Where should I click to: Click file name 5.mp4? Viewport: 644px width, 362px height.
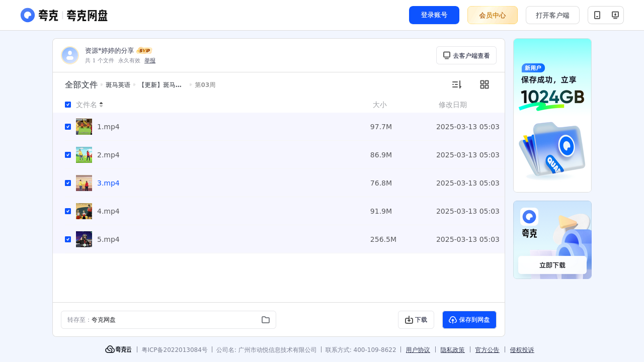coord(108,239)
